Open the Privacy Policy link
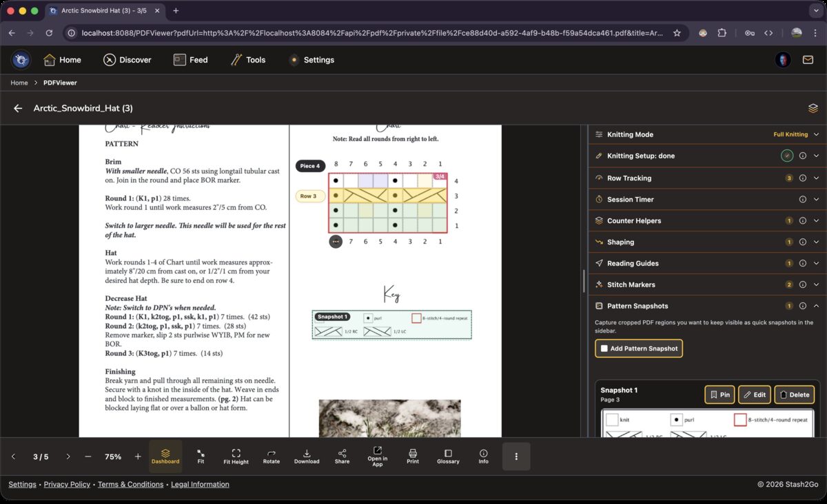This screenshot has width=827, height=504. point(67,484)
